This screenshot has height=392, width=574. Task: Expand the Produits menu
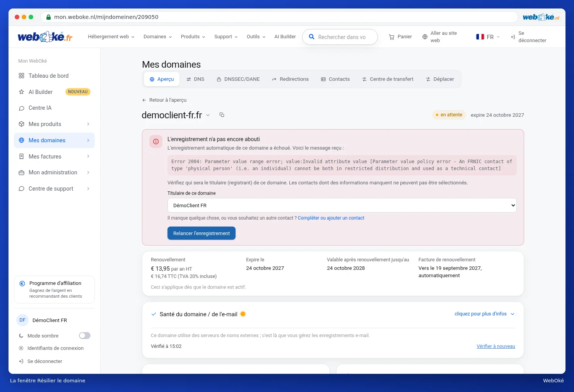193,37
